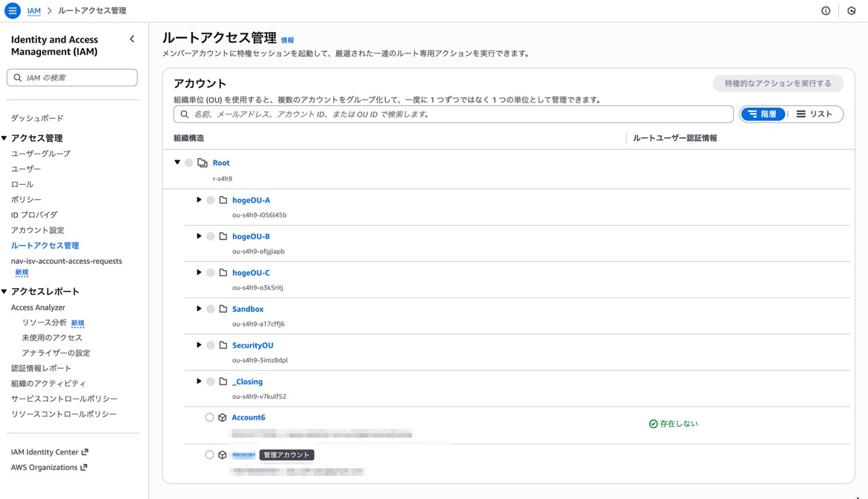Select the radio button next to Account6
Screen dimensions: 868x499
(x=208, y=417)
